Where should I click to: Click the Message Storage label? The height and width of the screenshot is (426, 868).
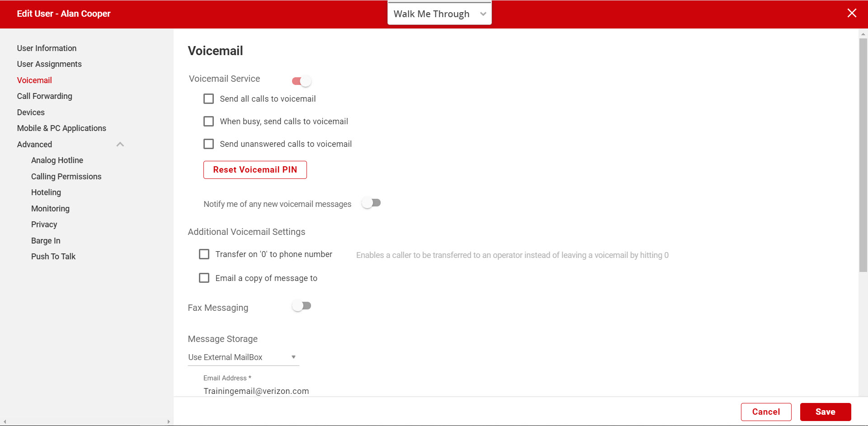(x=222, y=339)
